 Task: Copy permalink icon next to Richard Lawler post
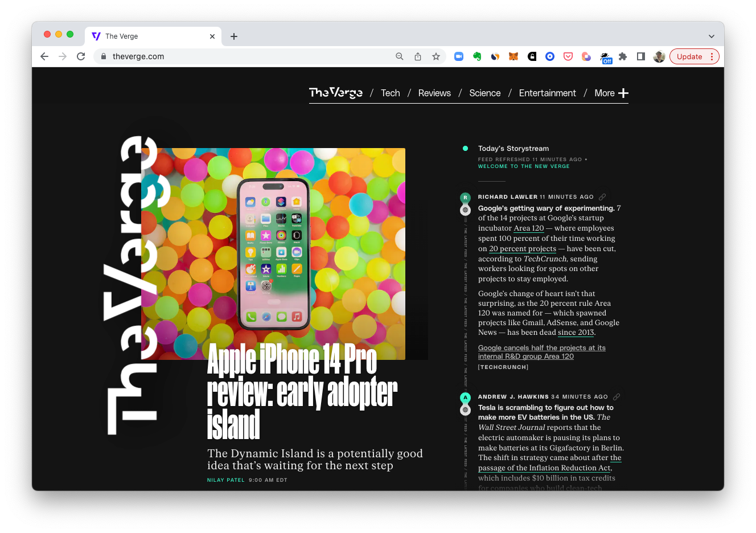click(602, 196)
